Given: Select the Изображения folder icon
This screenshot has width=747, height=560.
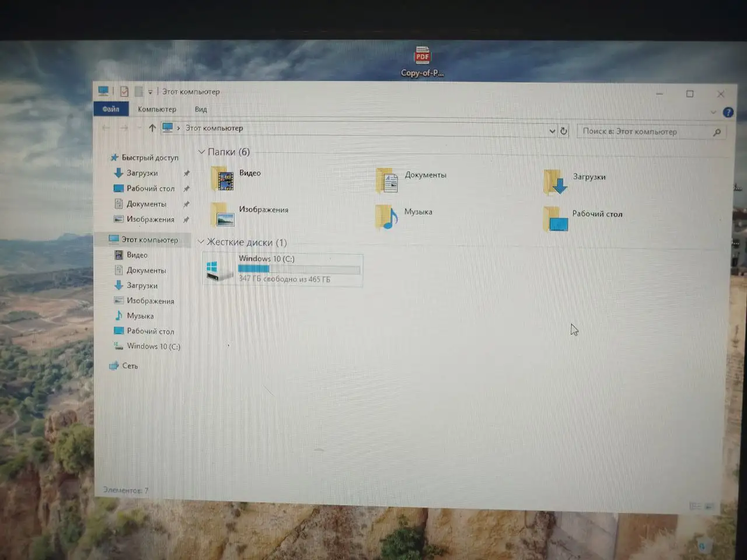Looking at the screenshot, I should tap(222, 215).
